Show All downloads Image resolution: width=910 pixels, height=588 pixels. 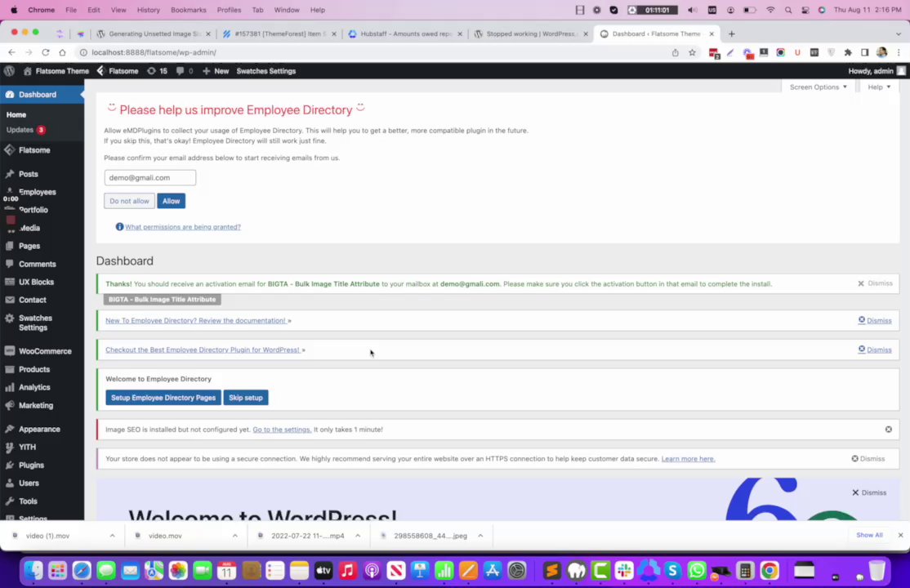click(x=869, y=535)
